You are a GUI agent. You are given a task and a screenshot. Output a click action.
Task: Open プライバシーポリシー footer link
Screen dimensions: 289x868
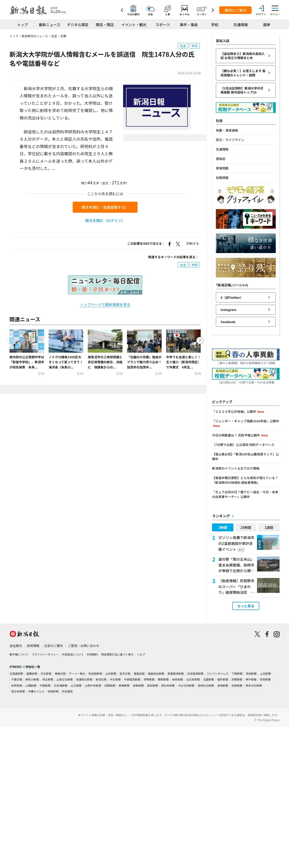pyautogui.click(x=45, y=654)
